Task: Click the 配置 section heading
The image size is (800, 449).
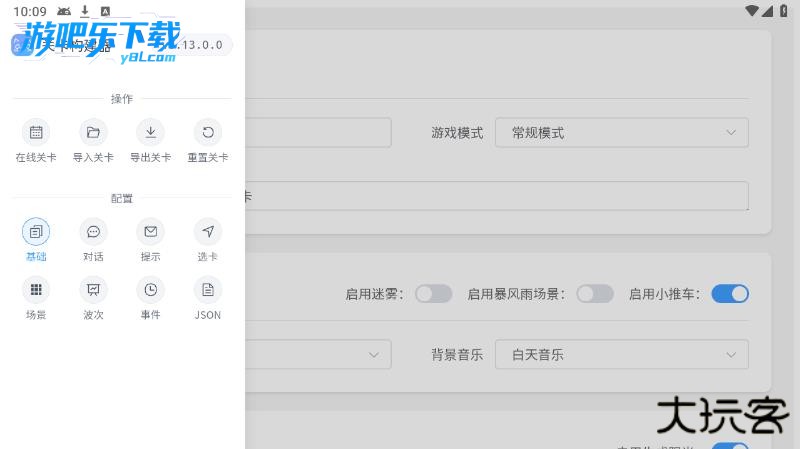Action: tap(122, 198)
